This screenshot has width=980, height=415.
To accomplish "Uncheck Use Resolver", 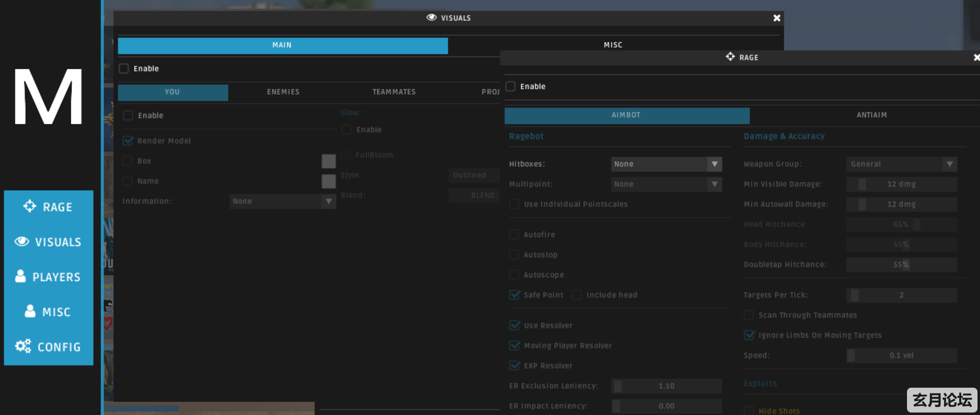I will point(514,325).
